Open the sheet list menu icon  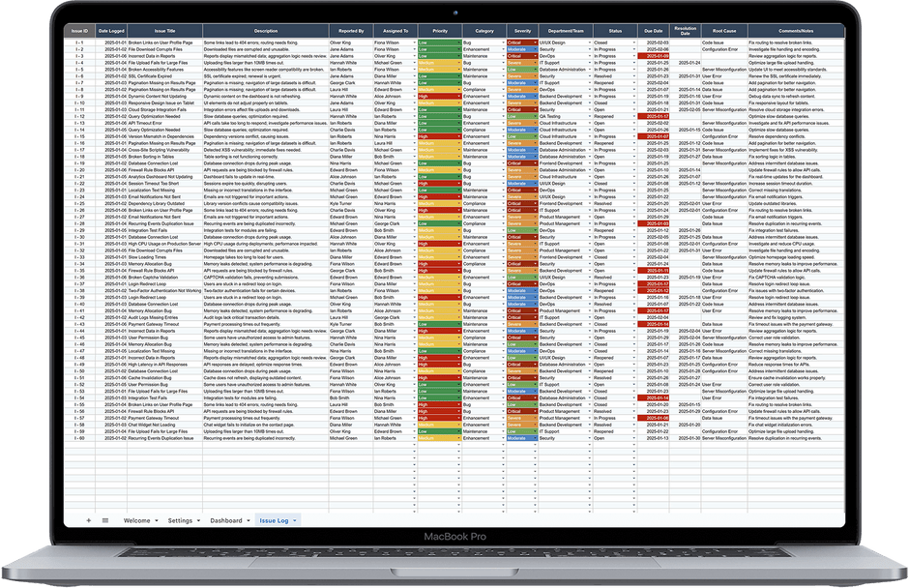point(104,518)
